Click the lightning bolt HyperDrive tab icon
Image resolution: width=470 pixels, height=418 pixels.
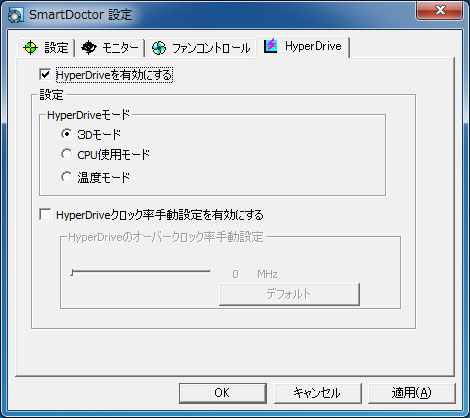271,46
